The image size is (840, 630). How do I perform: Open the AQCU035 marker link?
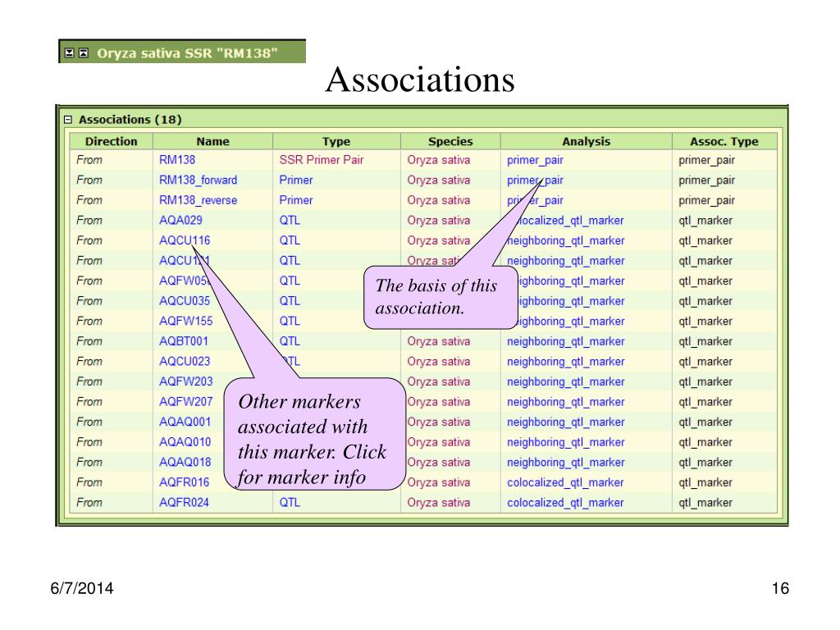(x=185, y=301)
